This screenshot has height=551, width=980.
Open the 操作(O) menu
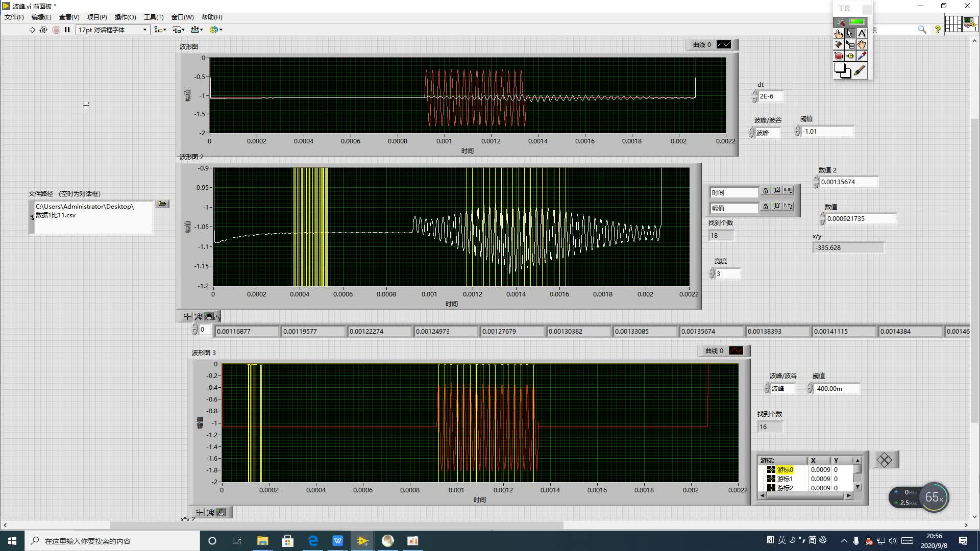[x=125, y=17]
